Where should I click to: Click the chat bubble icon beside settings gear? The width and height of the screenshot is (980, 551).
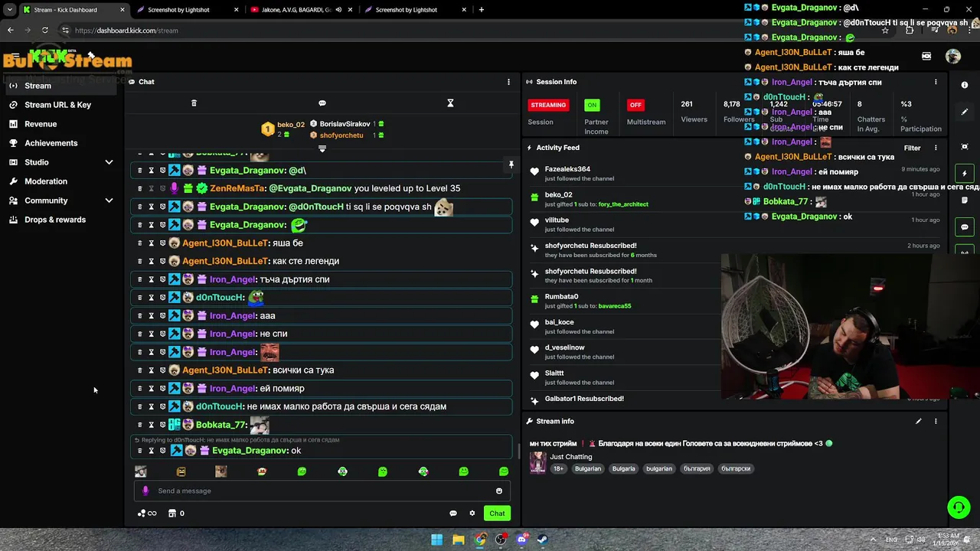[453, 514]
